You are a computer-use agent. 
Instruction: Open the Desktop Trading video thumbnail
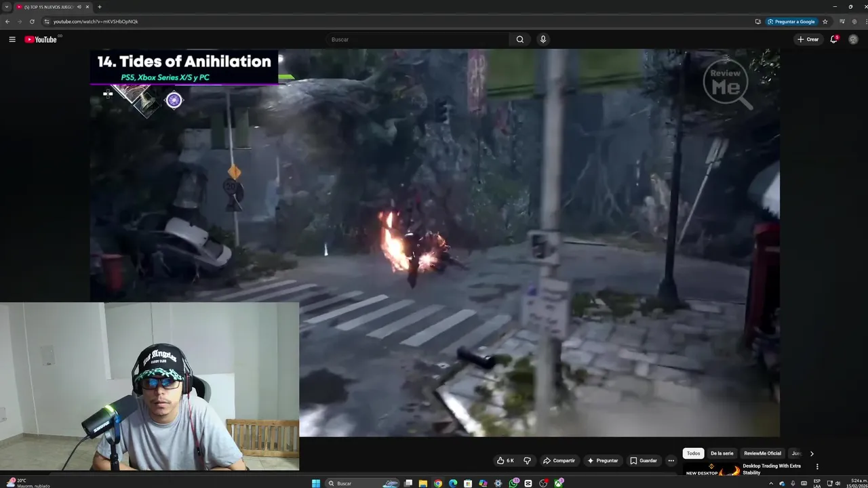pos(712,470)
